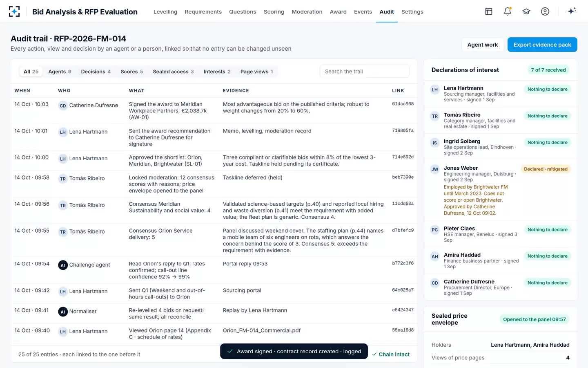Image resolution: width=588 pixels, height=368 pixels.
Task: Filter the trail by Scores
Action: coord(132,72)
